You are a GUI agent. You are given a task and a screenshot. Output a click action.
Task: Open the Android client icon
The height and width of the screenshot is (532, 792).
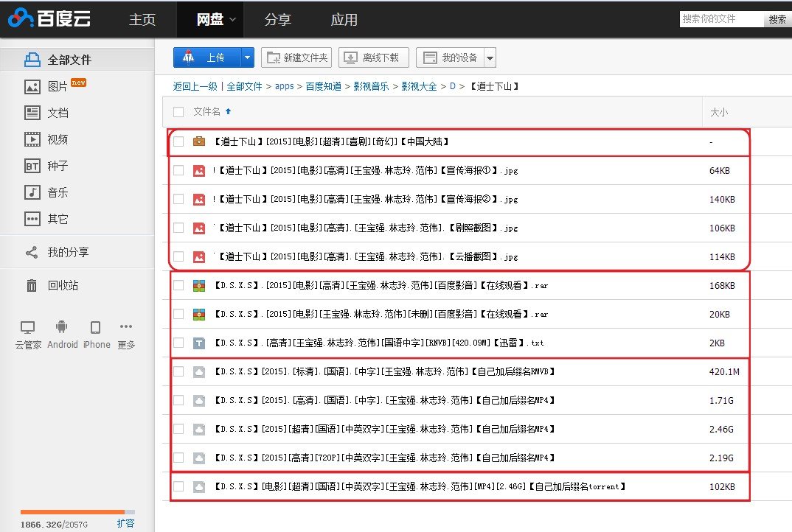tap(62, 328)
